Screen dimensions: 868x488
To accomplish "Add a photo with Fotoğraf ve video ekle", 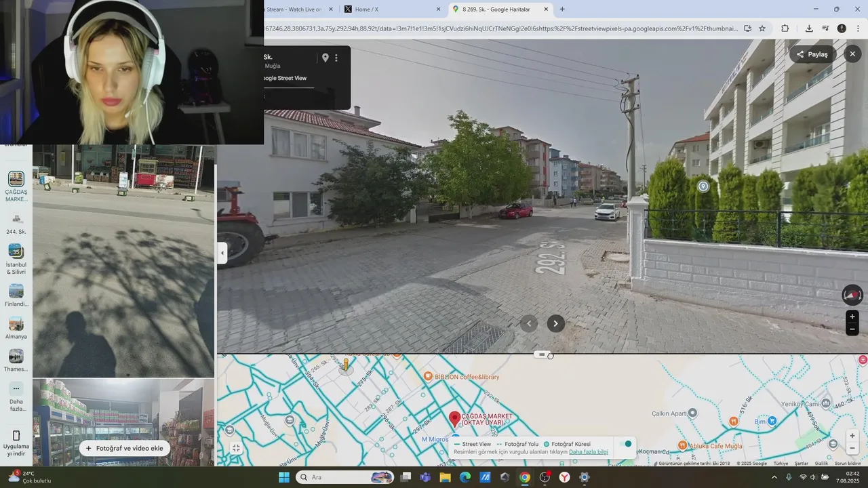I will [125, 448].
